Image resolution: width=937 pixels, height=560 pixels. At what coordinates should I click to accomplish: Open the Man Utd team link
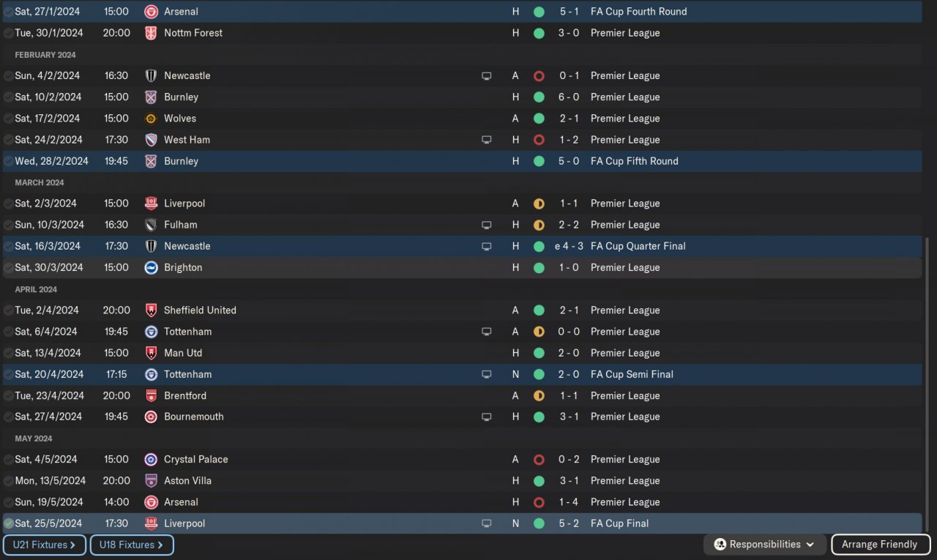pos(183,353)
